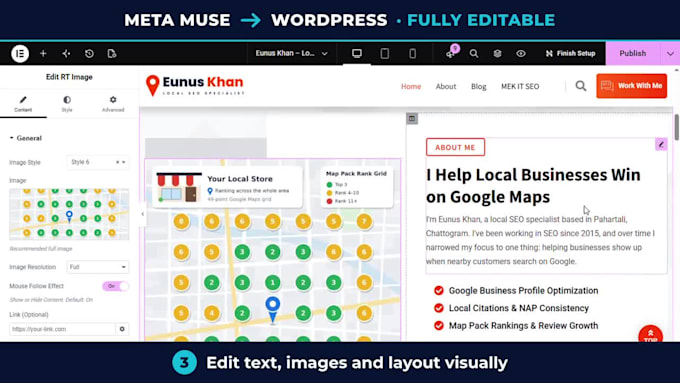Switch to desktop preview mode
This screenshot has height=383, width=680.
pyautogui.click(x=356, y=53)
